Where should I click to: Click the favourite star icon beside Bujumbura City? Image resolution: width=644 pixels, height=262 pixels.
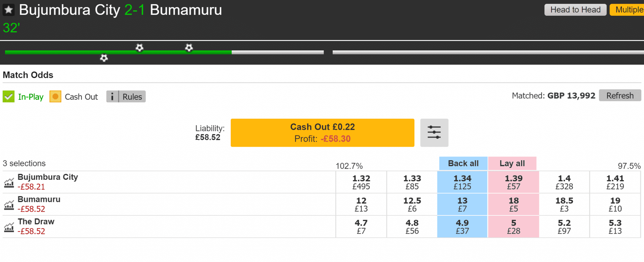[x=8, y=10]
